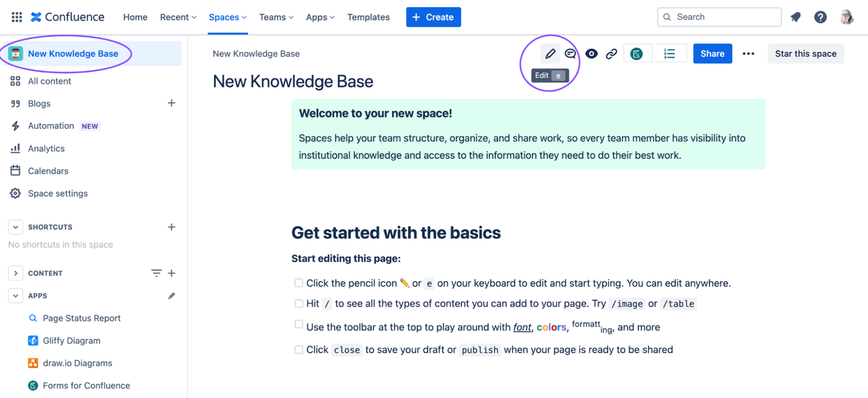Check the 'Use the toolbar' task
868x398 pixels.
(299, 324)
